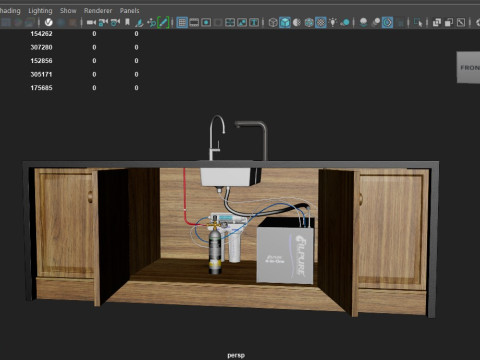
Task: Toggle Screen Space Ambient Occlusion icon
Action: pos(363,22)
